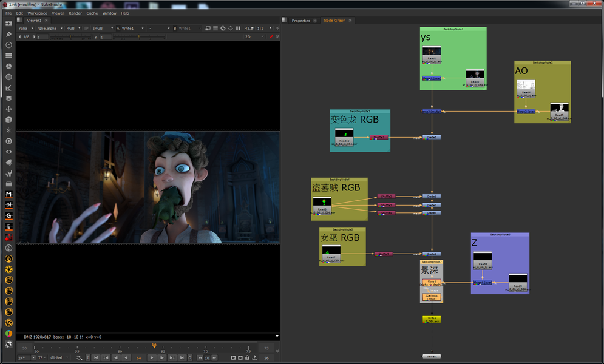
Task: Open the 1:1 zoom ratio dropdown
Action: 264,28
